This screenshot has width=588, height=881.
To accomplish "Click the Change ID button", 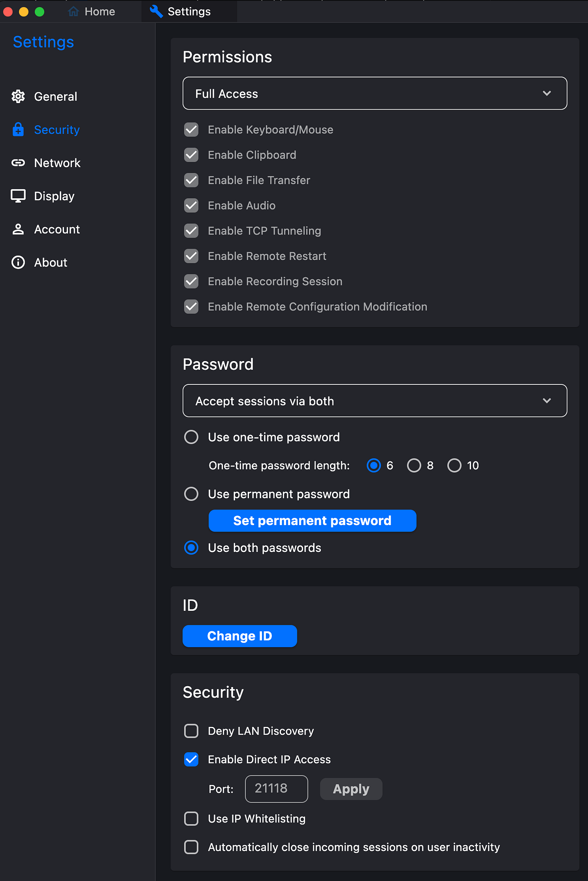I will [240, 636].
